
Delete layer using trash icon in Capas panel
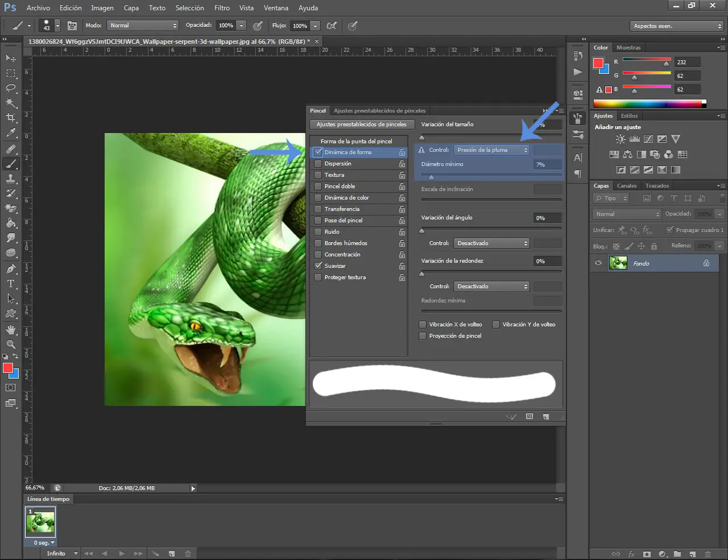click(708, 554)
